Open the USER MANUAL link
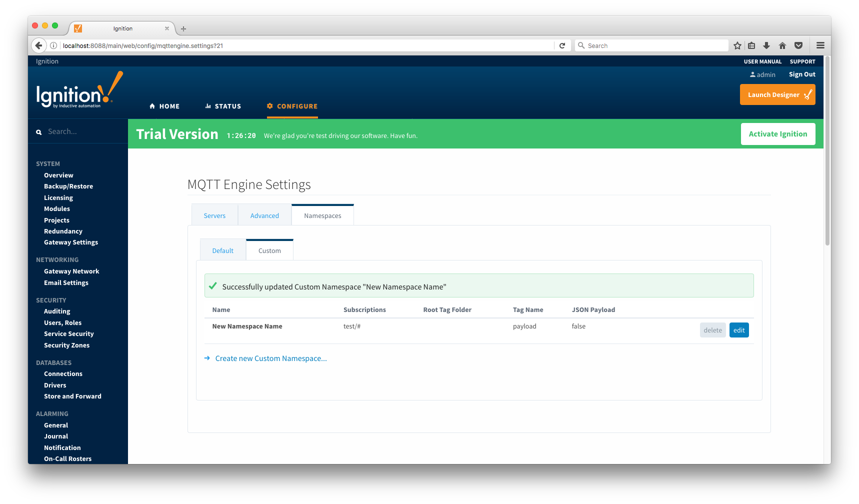This screenshot has height=504, width=859. click(x=762, y=61)
